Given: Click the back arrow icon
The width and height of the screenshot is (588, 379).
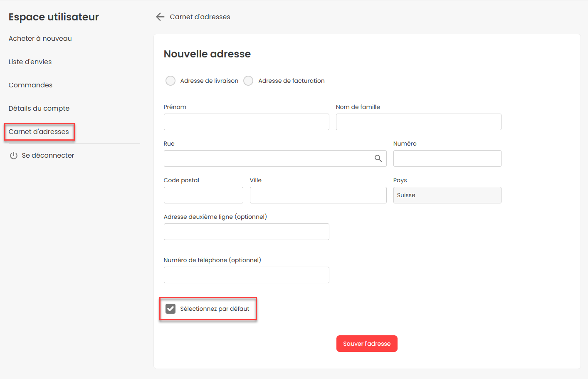Looking at the screenshot, I should (160, 17).
